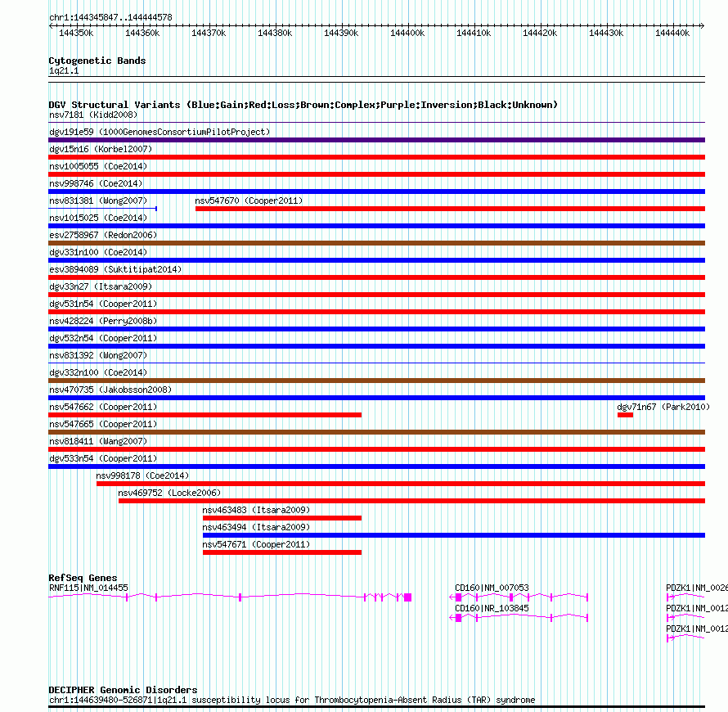The image size is (728, 712).
Task: Click the blue bar under nsv998746
Action: click(376, 192)
